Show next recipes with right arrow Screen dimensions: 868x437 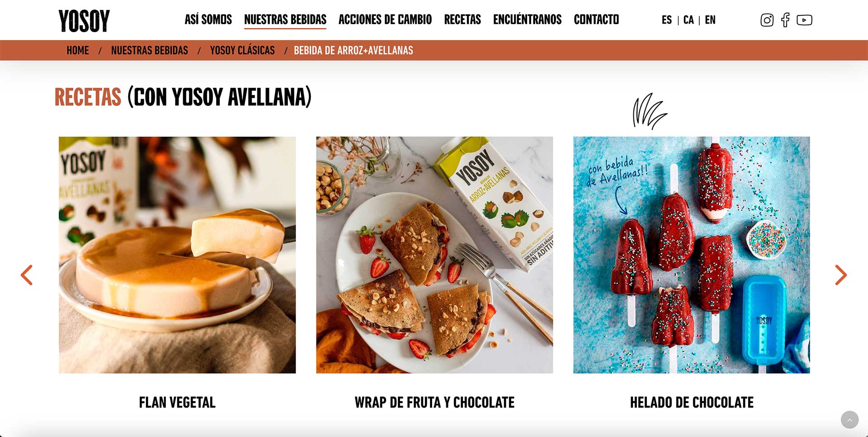pyautogui.click(x=840, y=275)
